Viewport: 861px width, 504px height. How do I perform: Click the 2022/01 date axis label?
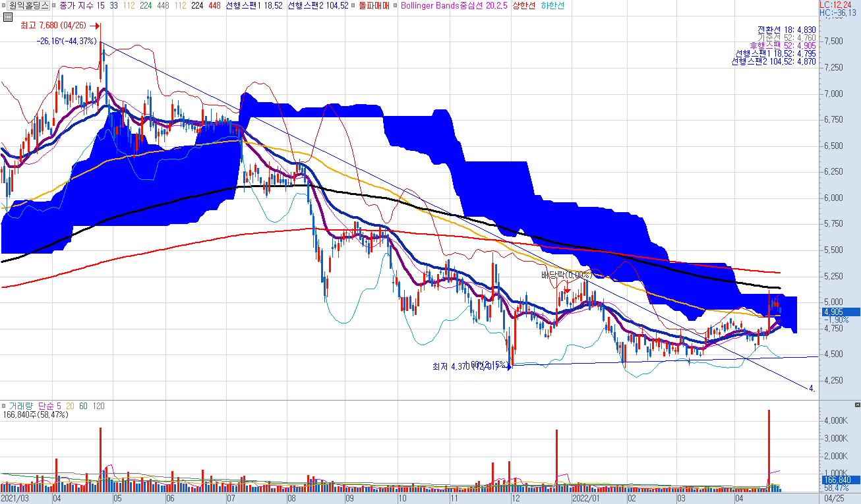586,499
